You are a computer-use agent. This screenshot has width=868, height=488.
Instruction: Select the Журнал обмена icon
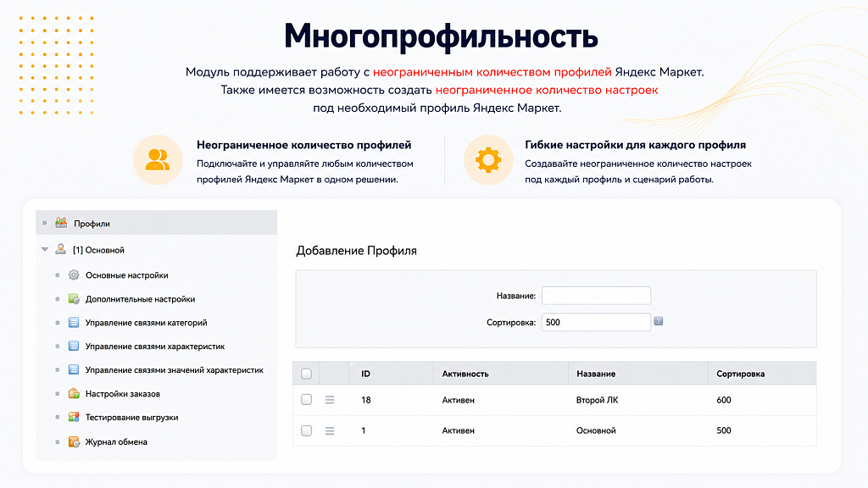click(74, 441)
